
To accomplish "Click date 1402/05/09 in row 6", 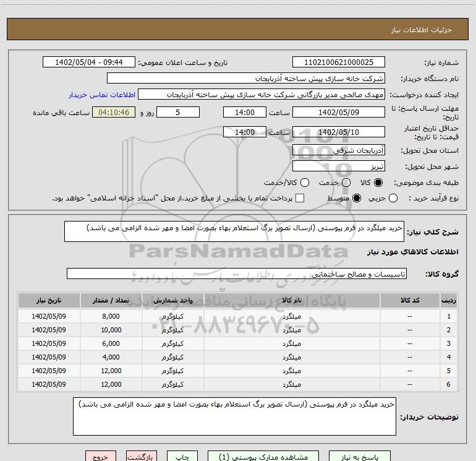I will (x=49, y=384).
